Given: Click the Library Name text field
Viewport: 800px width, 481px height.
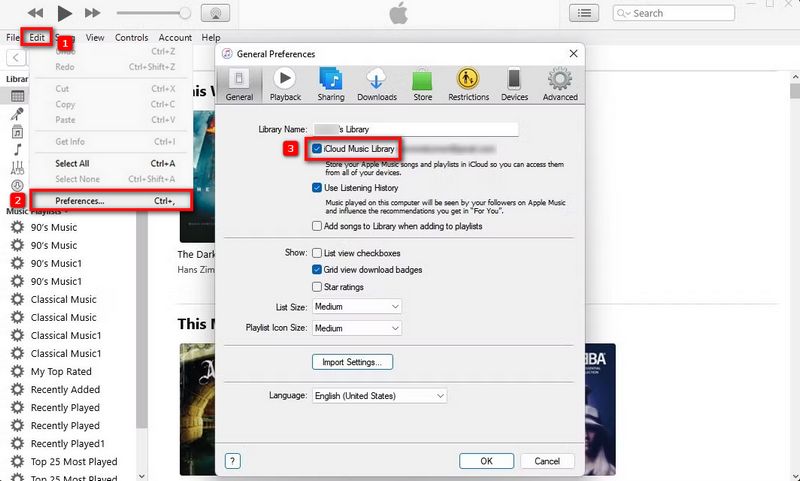Looking at the screenshot, I should [415, 129].
